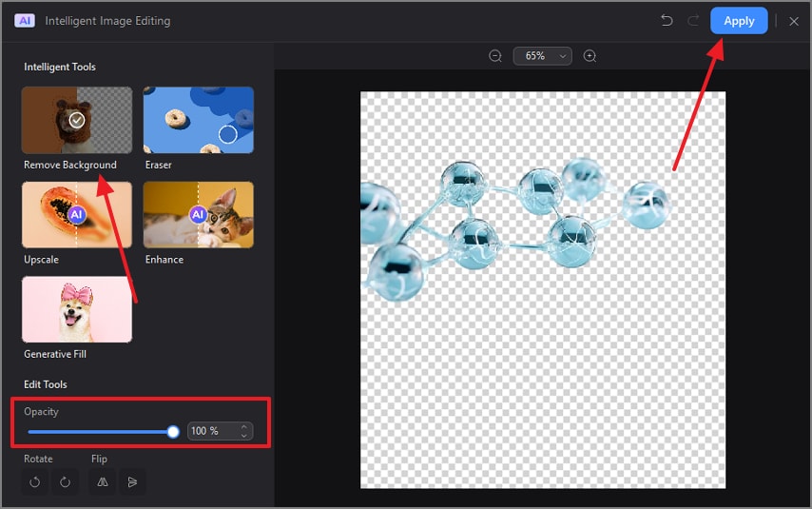The width and height of the screenshot is (812, 509).
Task: Open the Generative Fill tool
Action: [77, 309]
